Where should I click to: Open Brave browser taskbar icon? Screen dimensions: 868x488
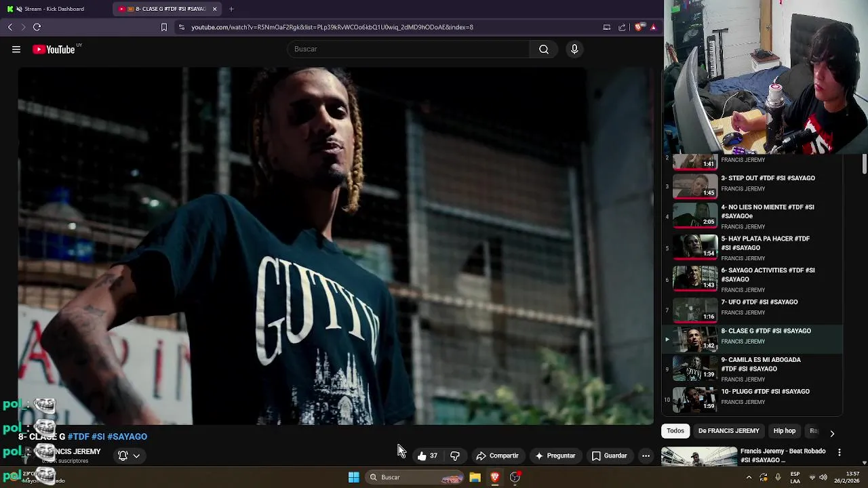pos(495,477)
